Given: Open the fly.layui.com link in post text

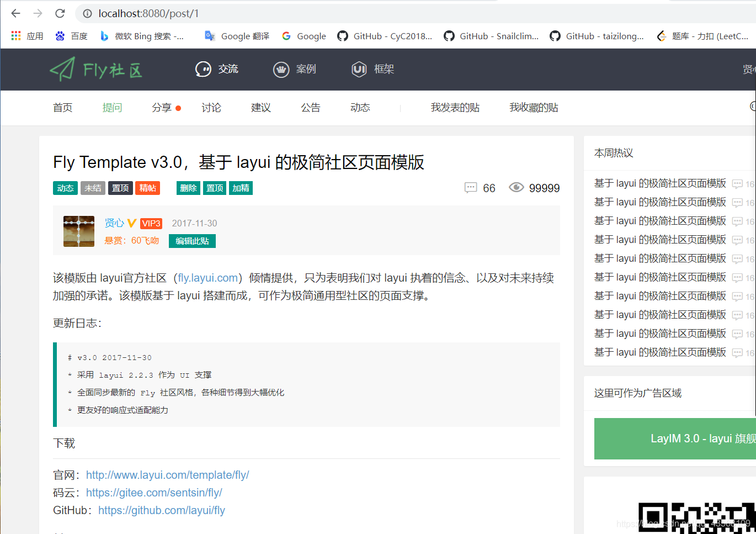Looking at the screenshot, I should [x=207, y=278].
